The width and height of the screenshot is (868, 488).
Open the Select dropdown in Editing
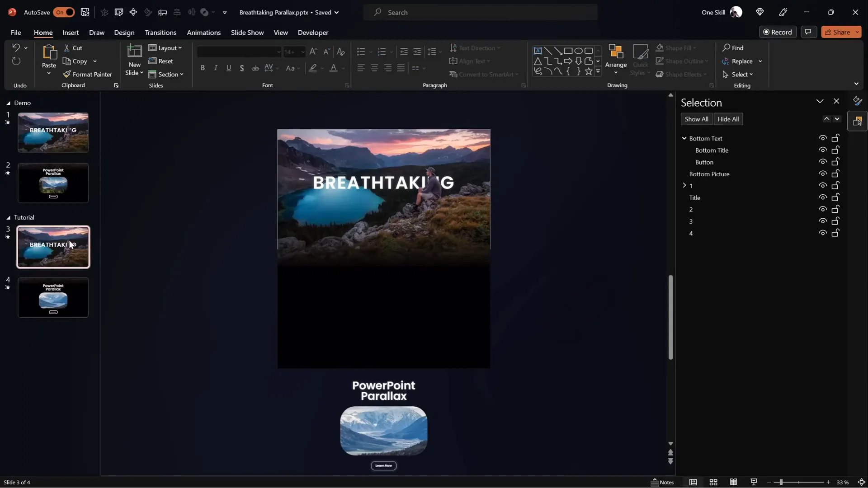738,74
